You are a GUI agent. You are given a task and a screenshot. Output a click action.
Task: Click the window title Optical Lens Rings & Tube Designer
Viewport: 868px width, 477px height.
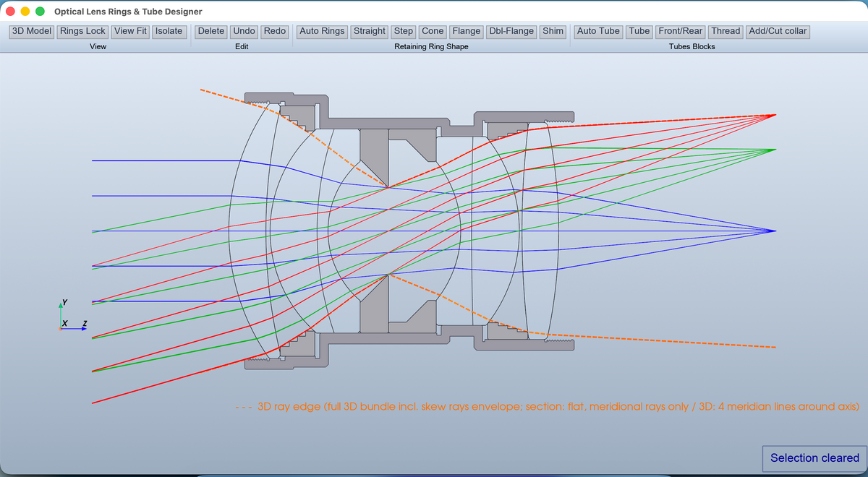coord(129,12)
